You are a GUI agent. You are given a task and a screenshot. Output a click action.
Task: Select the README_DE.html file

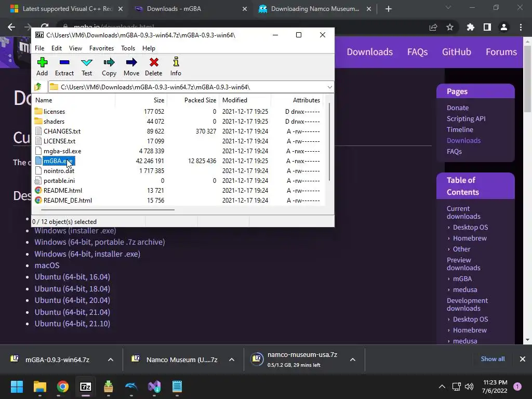pos(179,200)
